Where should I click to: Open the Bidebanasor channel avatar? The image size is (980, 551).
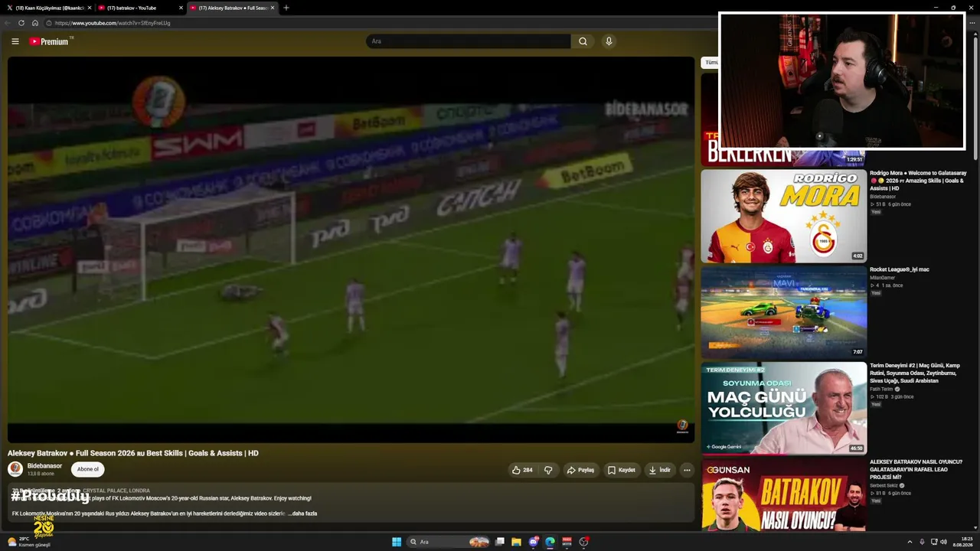(15, 469)
